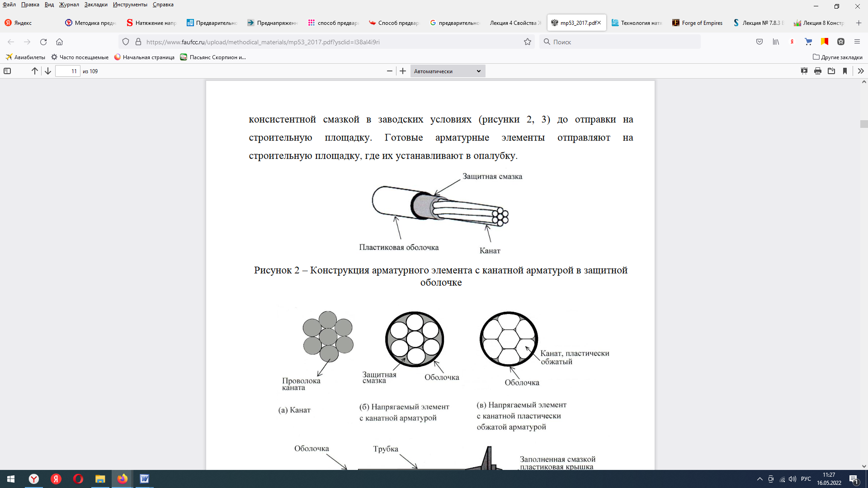Open the Инструменты menu
Screen dimensions: 868x488
coord(130,5)
